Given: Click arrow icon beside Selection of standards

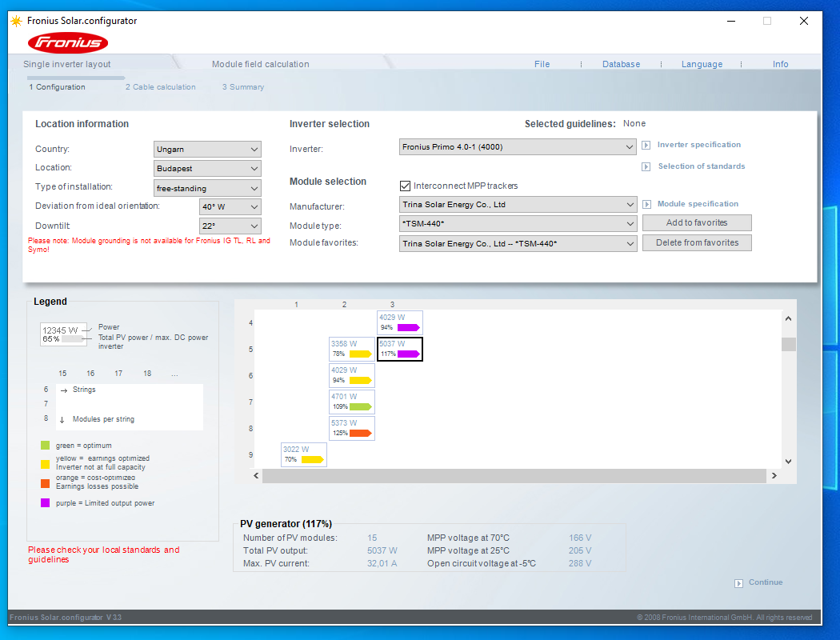Looking at the screenshot, I should click(646, 167).
